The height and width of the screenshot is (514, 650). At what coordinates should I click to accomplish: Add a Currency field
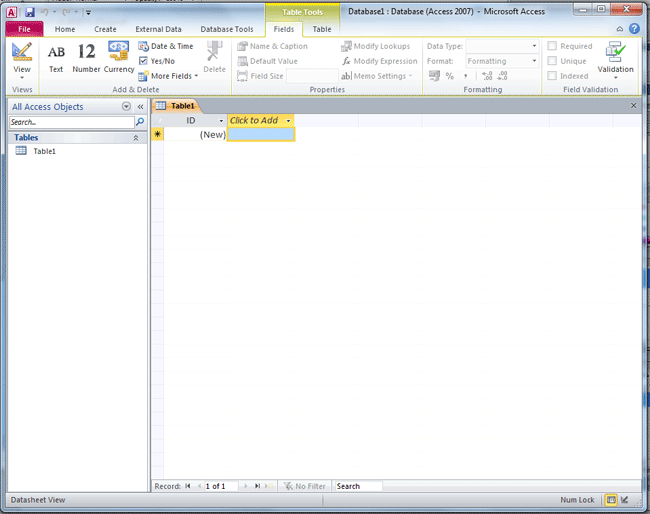(x=119, y=58)
